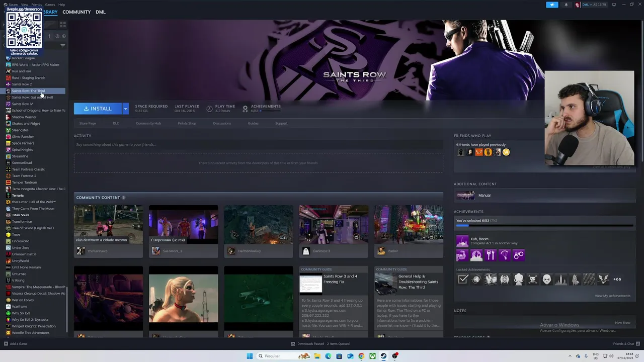Image resolution: width=644 pixels, height=362 pixels.
Task: Open the DLC tab for Saints Row
Action: tap(116, 123)
